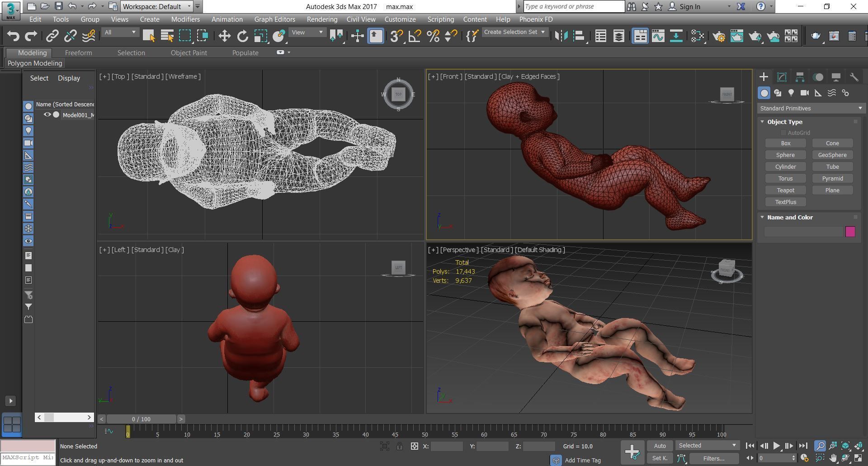
Task: Open Select by Name dialog
Action: tap(167, 36)
